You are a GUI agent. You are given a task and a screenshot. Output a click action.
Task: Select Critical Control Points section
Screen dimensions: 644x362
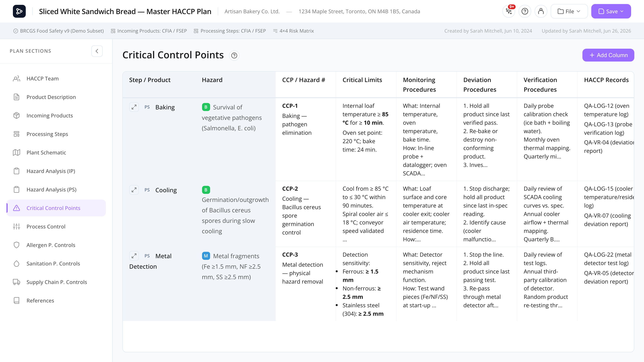[56, 208]
